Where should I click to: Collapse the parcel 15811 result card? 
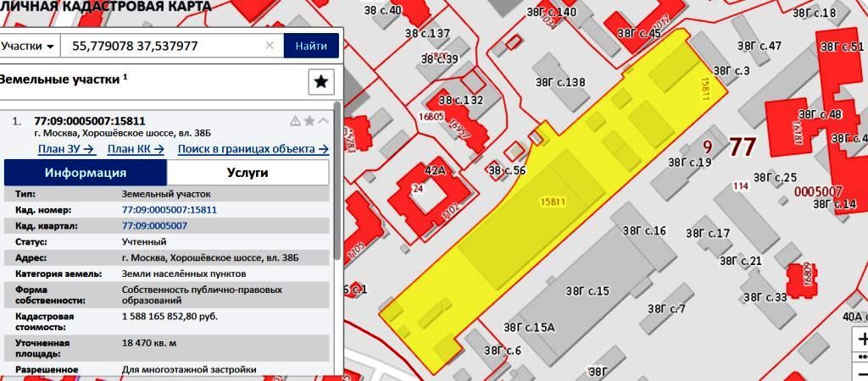point(323,121)
